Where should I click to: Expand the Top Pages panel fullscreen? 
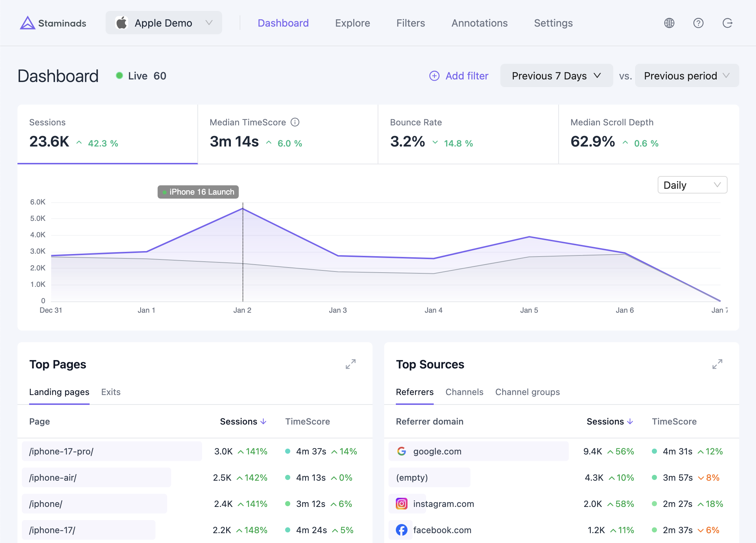pos(351,364)
